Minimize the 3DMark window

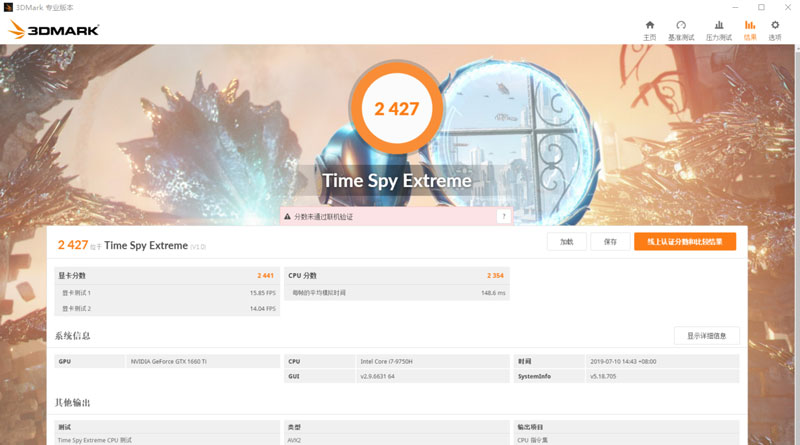point(735,7)
